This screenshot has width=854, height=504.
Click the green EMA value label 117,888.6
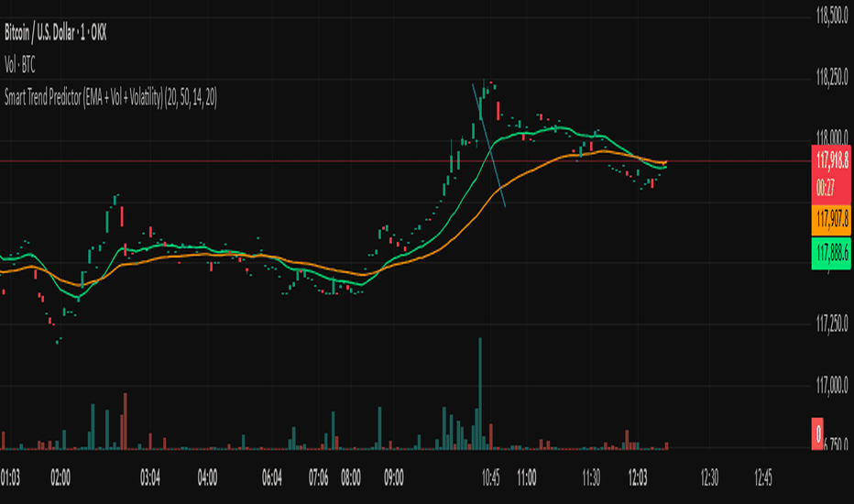tap(832, 253)
